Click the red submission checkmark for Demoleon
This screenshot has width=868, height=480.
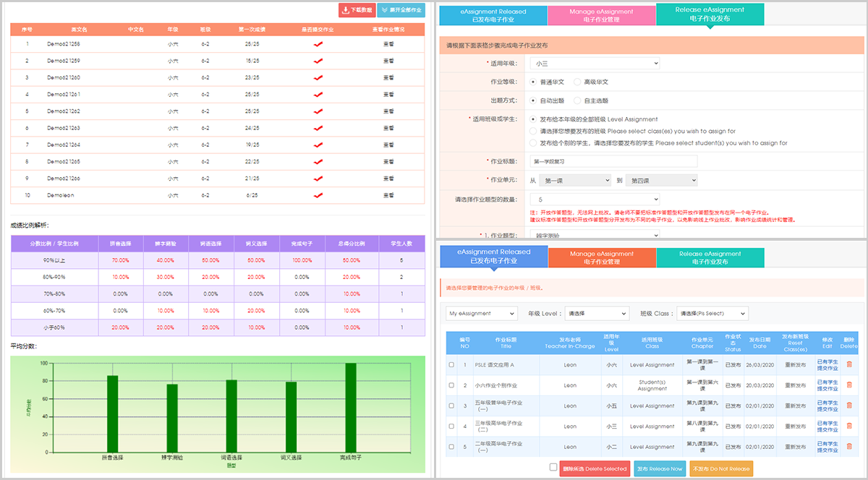[318, 195]
